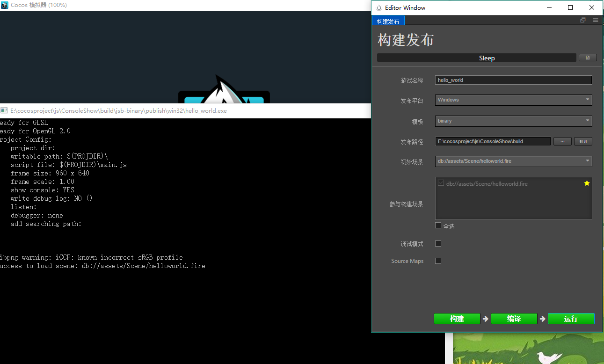
Task: Click the 'script file: $(PROJDIR)\main.js' console line
Action: pyautogui.click(x=69, y=165)
